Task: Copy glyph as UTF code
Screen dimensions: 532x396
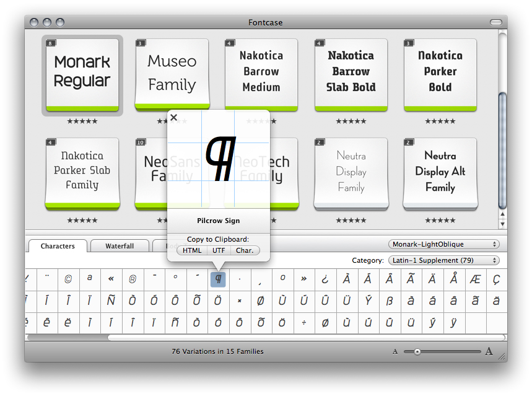Action: pyautogui.click(x=219, y=250)
